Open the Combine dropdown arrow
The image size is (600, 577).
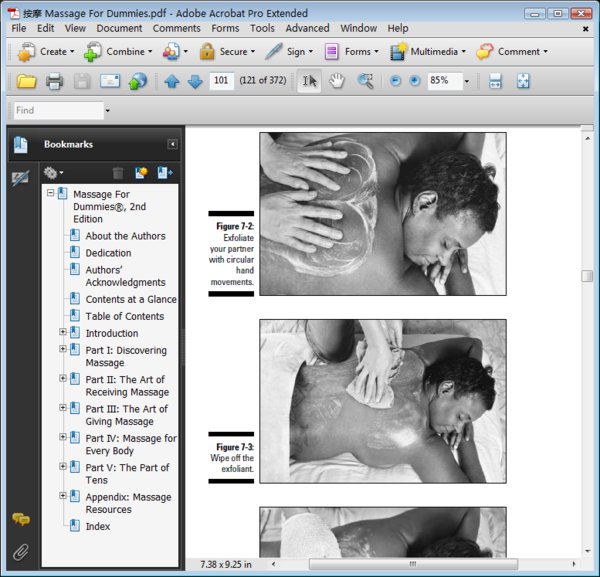pos(150,52)
